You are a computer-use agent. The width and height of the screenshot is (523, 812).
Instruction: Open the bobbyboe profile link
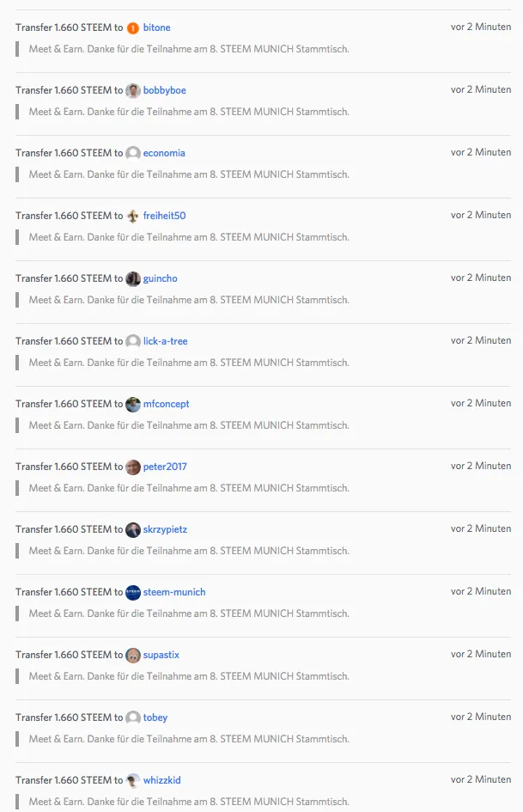pos(165,90)
